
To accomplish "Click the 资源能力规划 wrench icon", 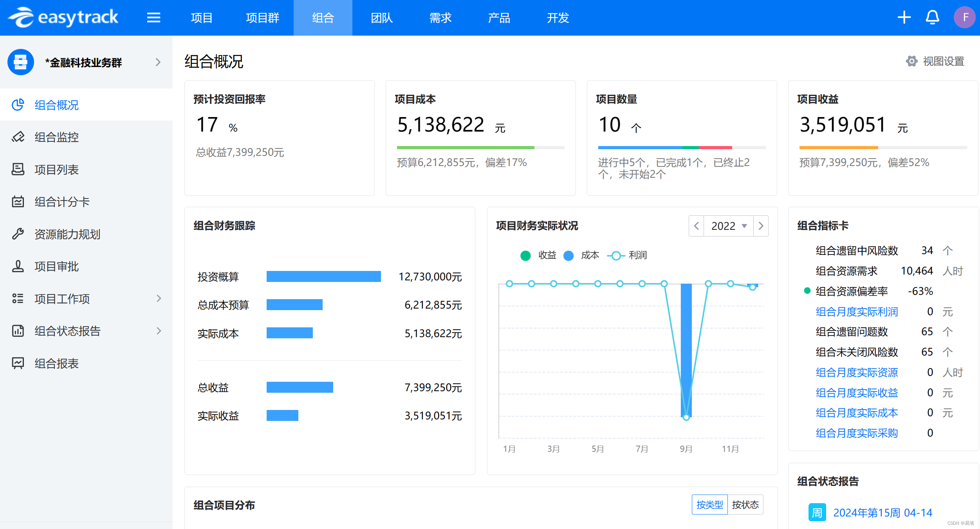I will click(18, 234).
